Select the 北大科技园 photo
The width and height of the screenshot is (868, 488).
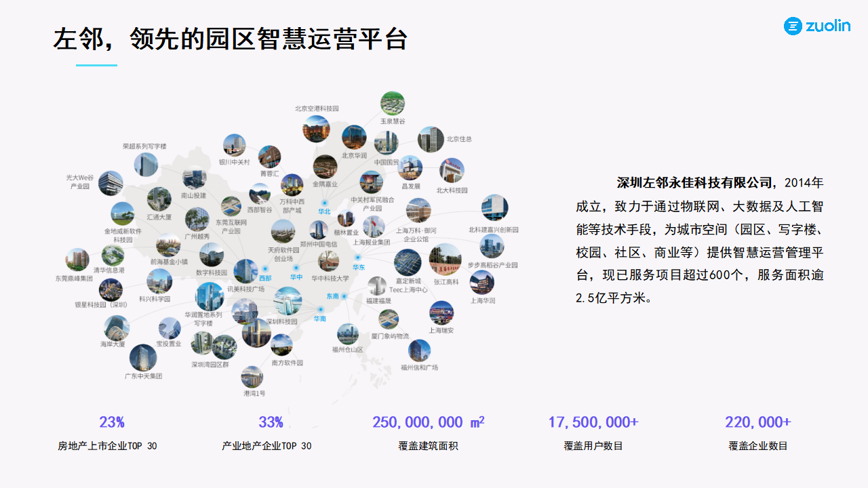point(452,171)
